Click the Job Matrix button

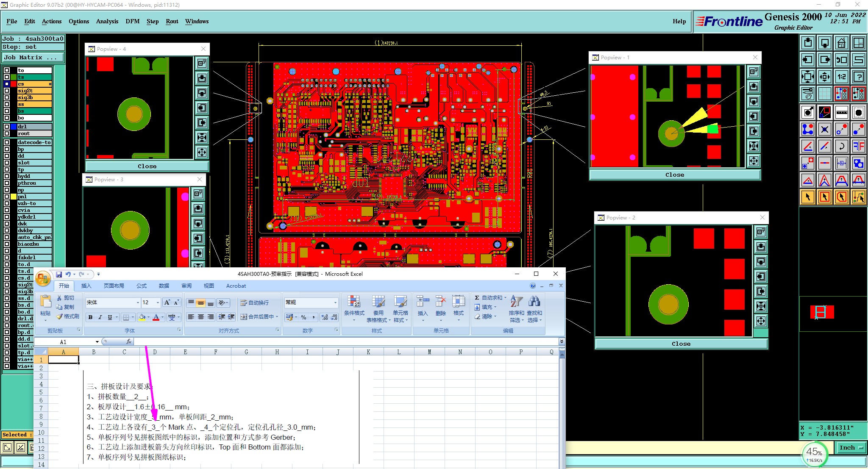33,57
